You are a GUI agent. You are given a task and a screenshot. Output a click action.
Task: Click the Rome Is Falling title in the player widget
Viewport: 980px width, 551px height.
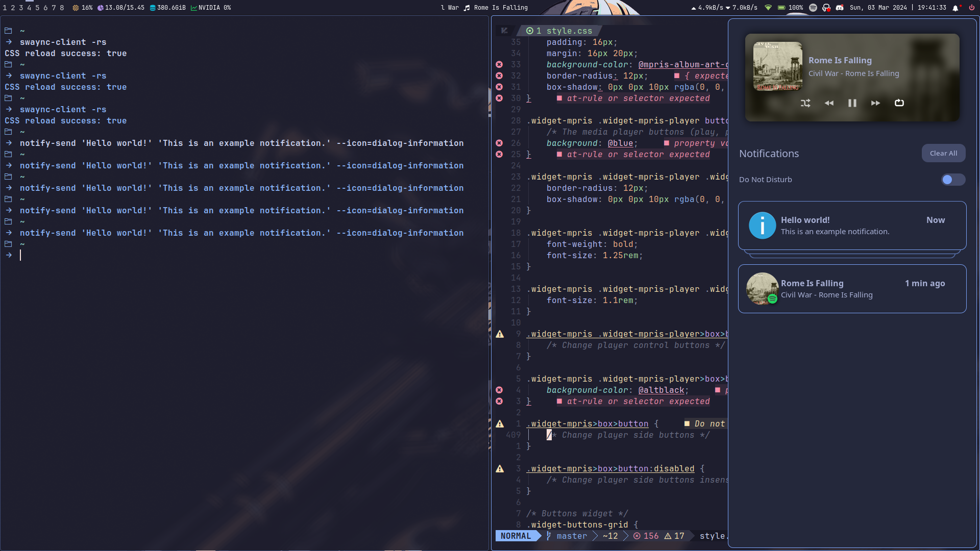(840, 60)
